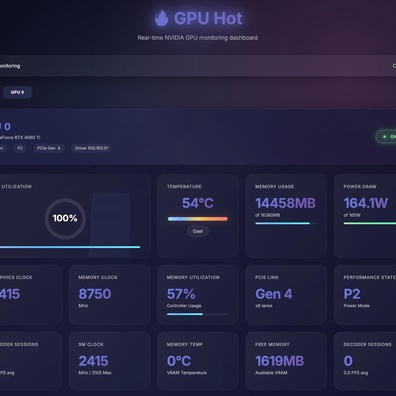Click the temperature gradient bar
Image resolution: width=396 pixels, height=396 pixels.
tap(198, 219)
